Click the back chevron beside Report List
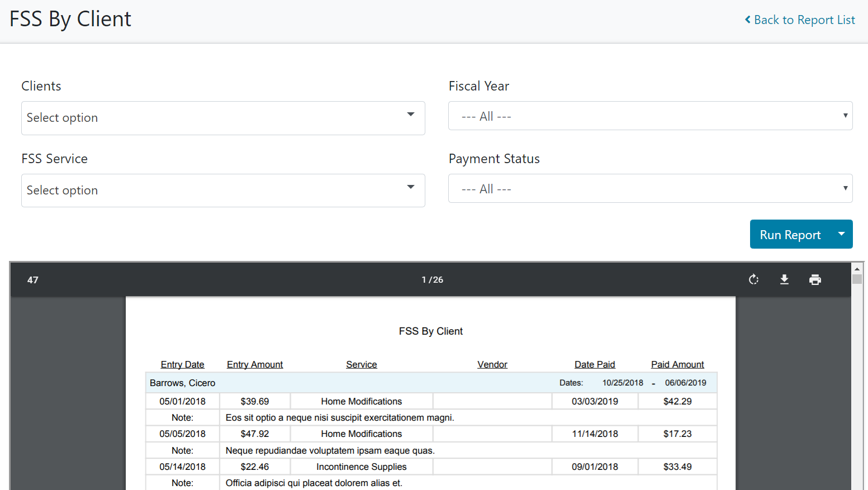The width and height of the screenshot is (868, 490). coord(748,20)
